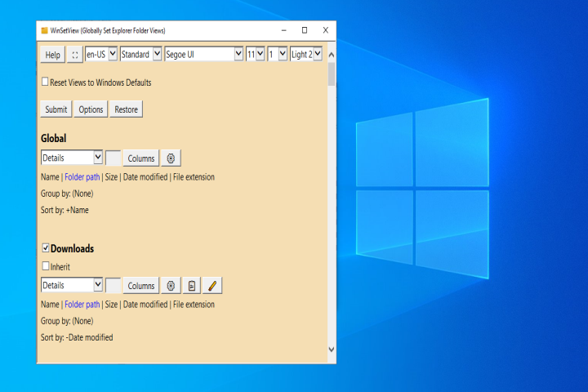Open the Options button
Screen dimensions: 588x392
tap(91, 109)
